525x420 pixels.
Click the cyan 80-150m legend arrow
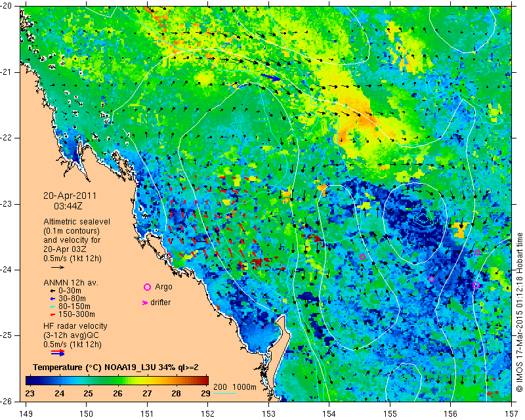pyautogui.click(x=52, y=306)
